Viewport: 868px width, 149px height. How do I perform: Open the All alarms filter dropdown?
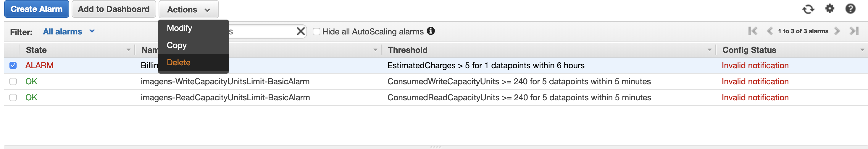69,31
